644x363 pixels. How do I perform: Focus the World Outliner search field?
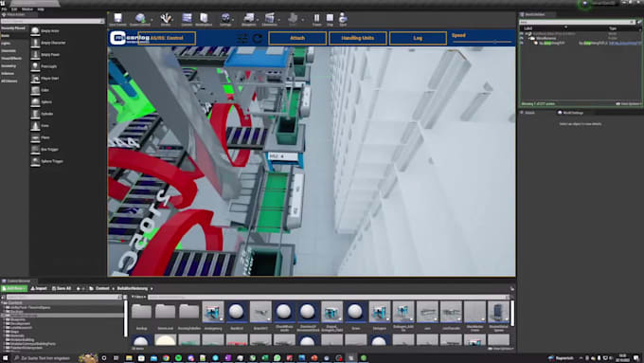coord(578,22)
